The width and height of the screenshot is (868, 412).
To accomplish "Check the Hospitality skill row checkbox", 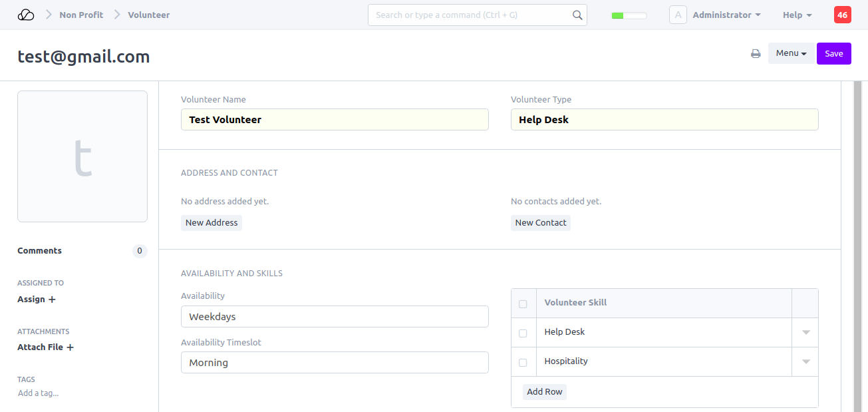I will click(x=523, y=362).
